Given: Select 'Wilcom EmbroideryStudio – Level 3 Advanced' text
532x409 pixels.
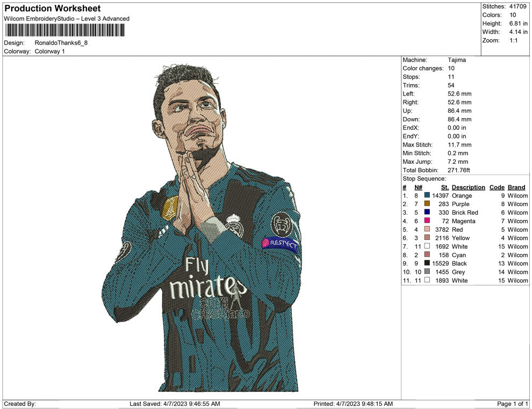Looking at the screenshot, I should coord(67,19).
